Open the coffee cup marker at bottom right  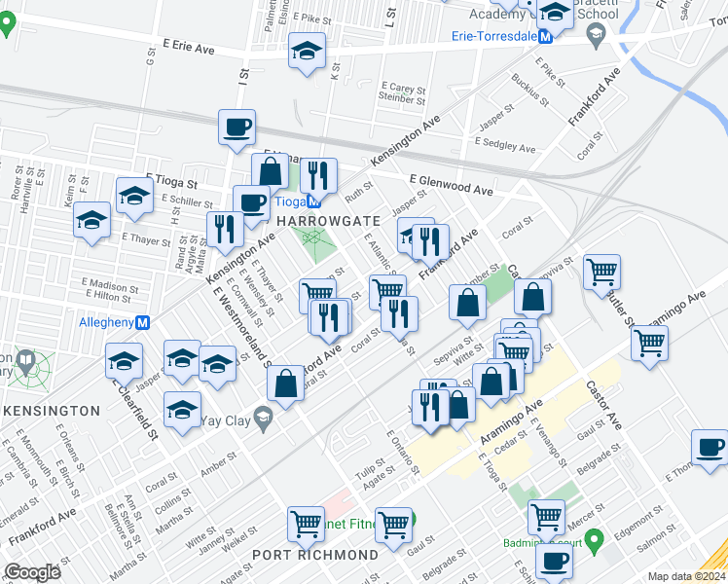tap(554, 562)
